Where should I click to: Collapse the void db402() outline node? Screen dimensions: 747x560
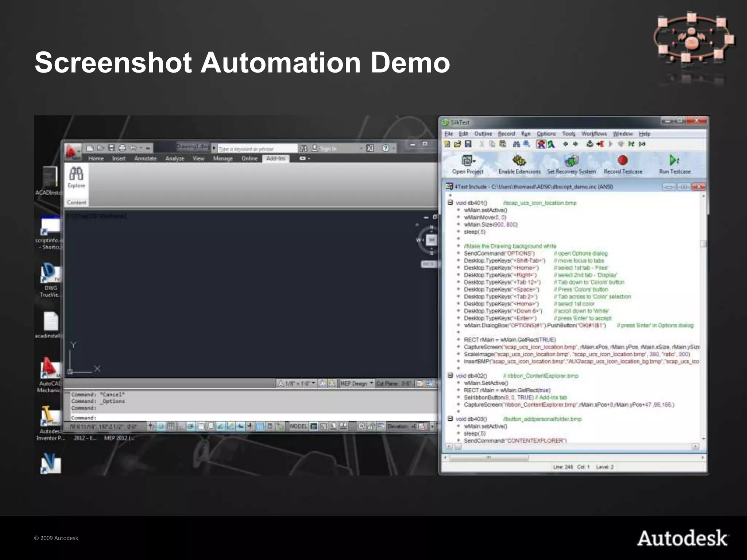tap(450, 375)
